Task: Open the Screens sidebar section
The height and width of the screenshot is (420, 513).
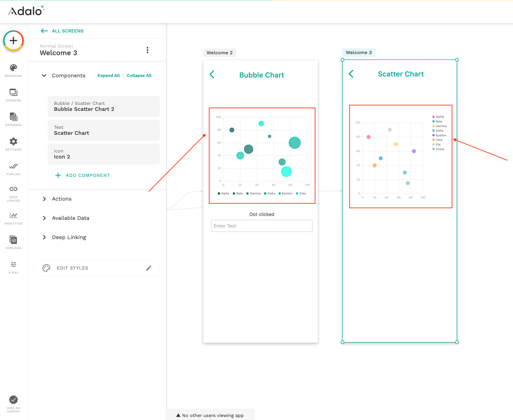Action: (13, 95)
